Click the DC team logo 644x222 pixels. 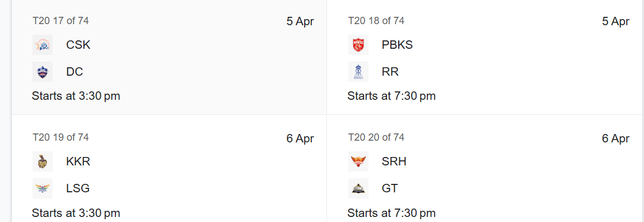43,72
